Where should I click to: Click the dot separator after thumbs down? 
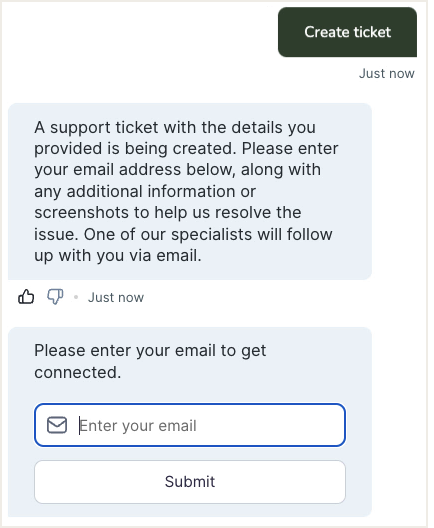(76, 297)
